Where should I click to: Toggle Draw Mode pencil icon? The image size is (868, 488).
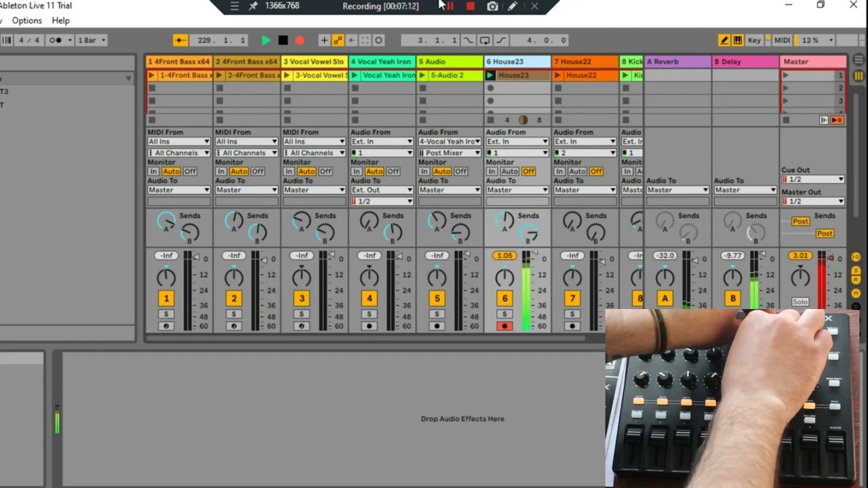point(724,41)
